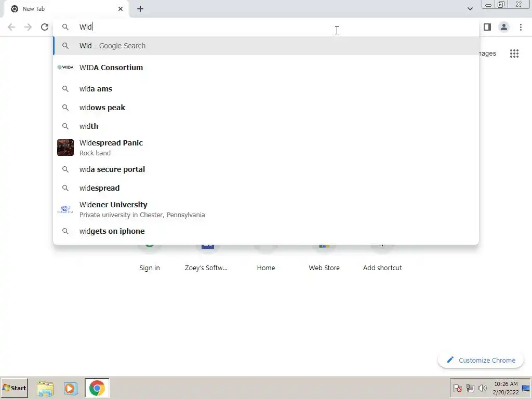Click the magnifier icon beside 'wida ams'
This screenshot has width=532, height=399.
click(65, 89)
